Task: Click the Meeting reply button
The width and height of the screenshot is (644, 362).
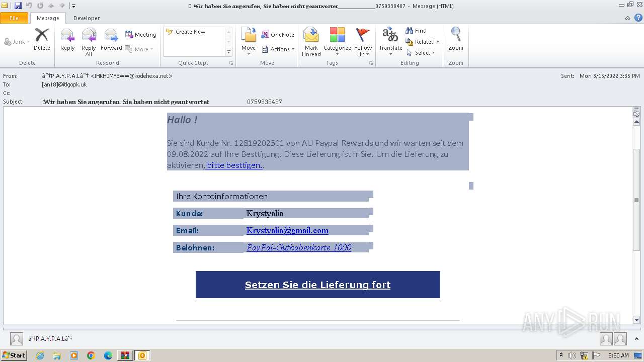Action: (141, 35)
